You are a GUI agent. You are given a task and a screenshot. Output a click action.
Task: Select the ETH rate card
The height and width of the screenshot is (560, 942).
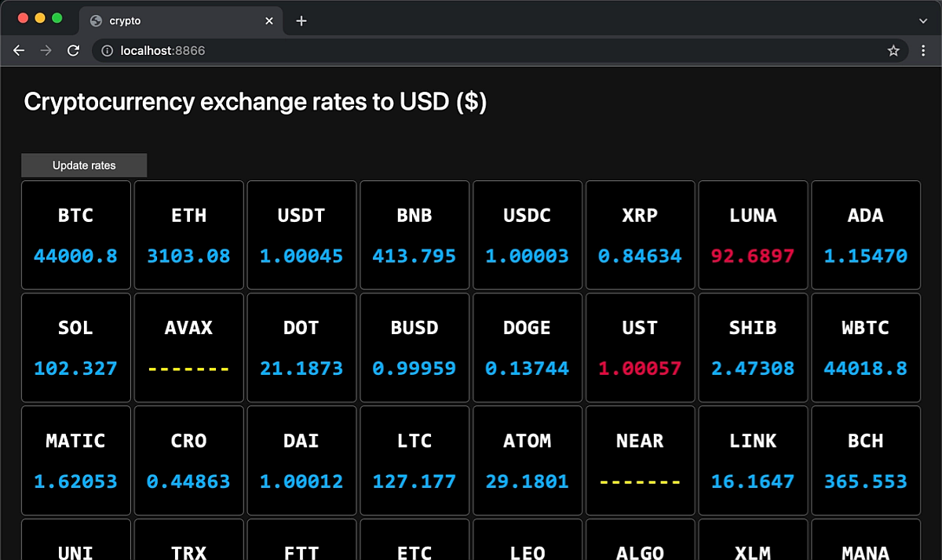point(189,235)
